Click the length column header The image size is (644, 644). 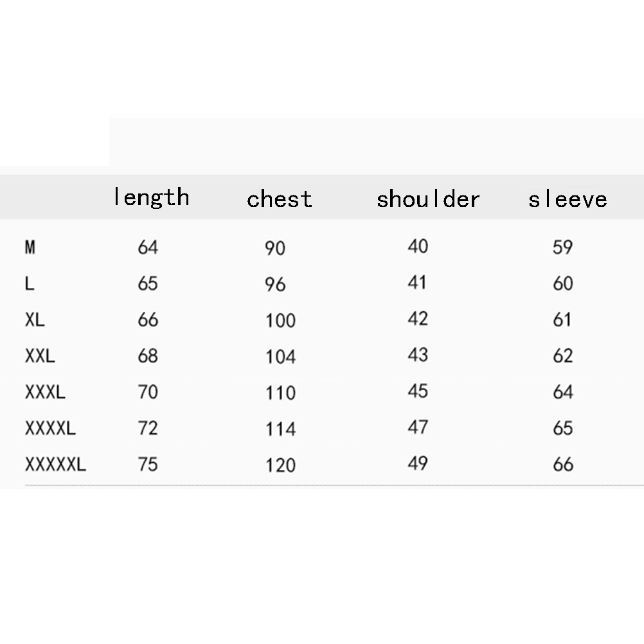click(x=151, y=197)
